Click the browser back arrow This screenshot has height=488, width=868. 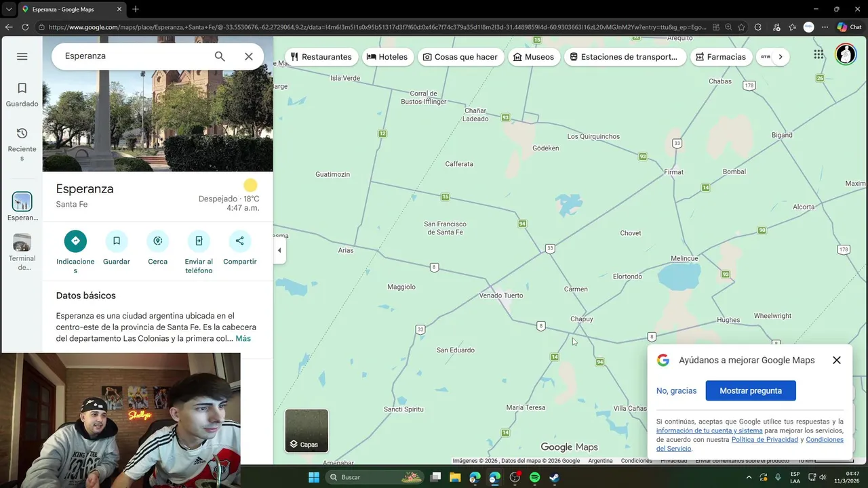(9, 27)
